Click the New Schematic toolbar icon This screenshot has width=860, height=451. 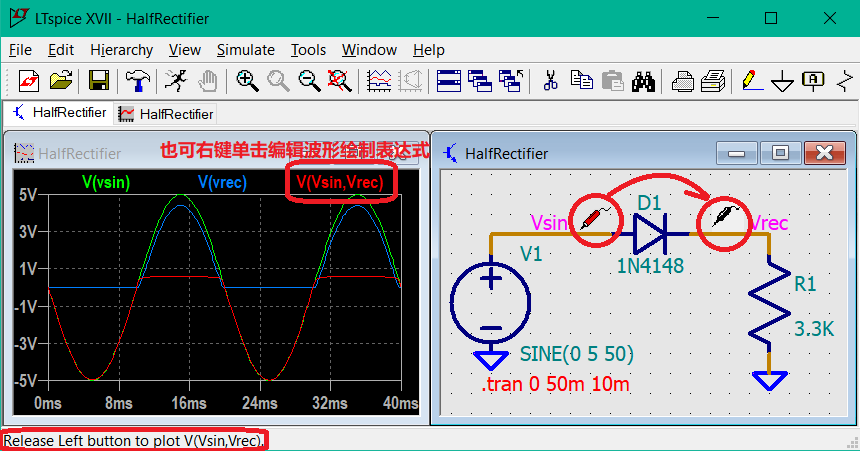[27, 81]
